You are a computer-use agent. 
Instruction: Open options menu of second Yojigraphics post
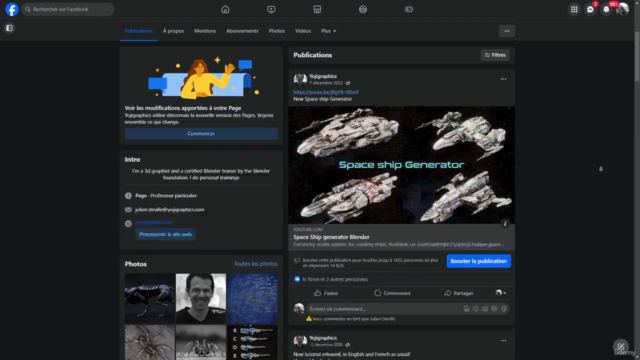pos(503,340)
